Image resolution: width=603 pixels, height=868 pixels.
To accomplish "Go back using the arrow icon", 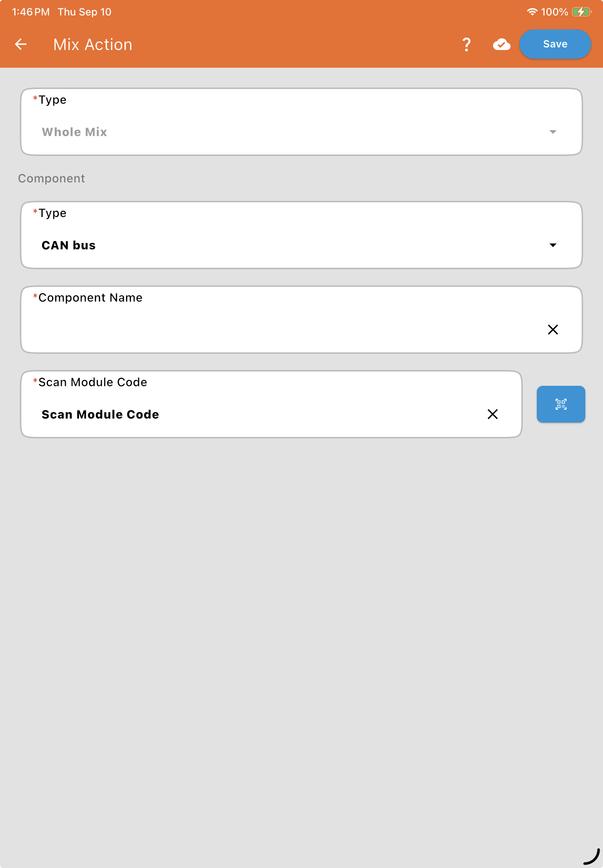I will tap(21, 44).
